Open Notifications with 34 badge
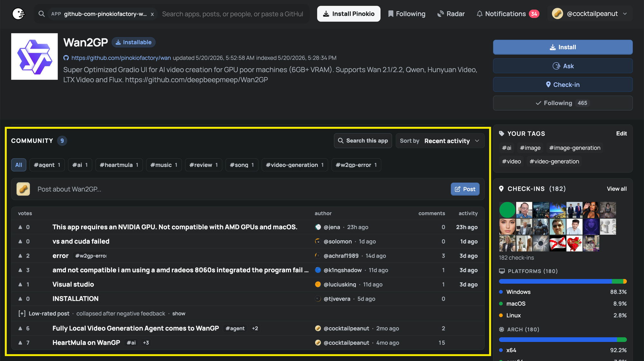The width and height of the screenshot is (644, 361). 508,14
